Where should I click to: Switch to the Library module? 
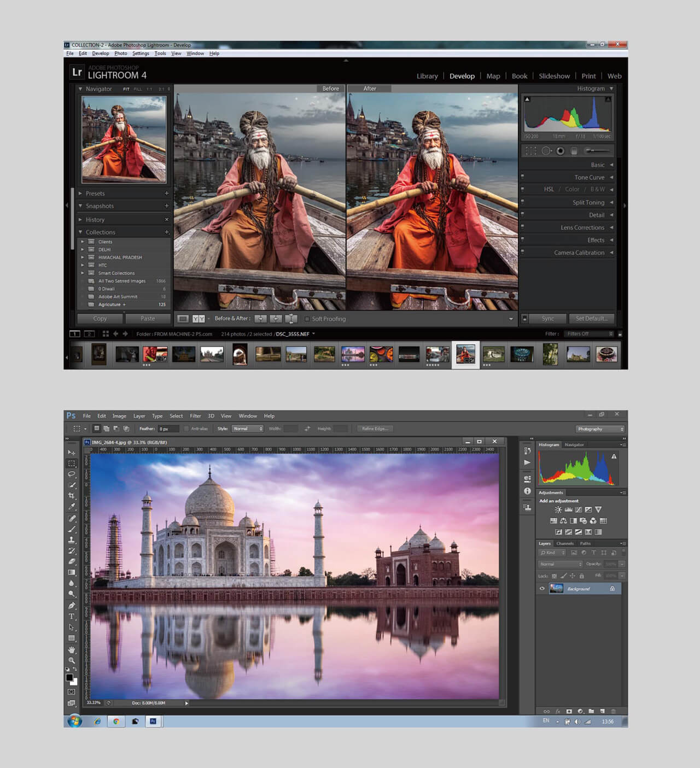(427, 76)
